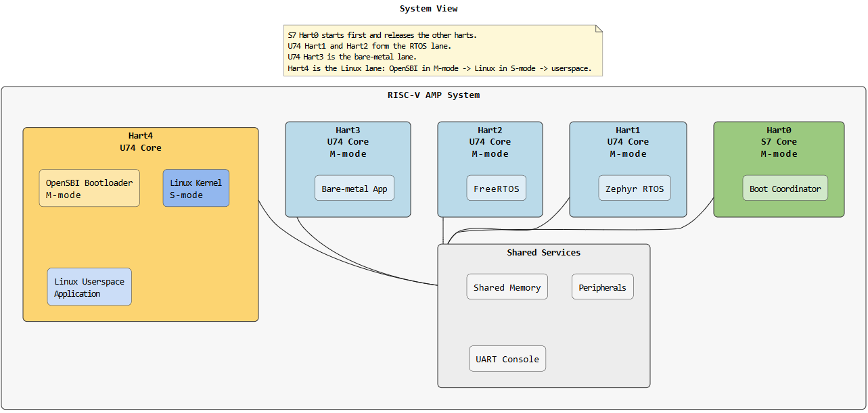Click the Linux Userspace Application node
Viewport: 868px width, 413px height.
pos(89,287)
